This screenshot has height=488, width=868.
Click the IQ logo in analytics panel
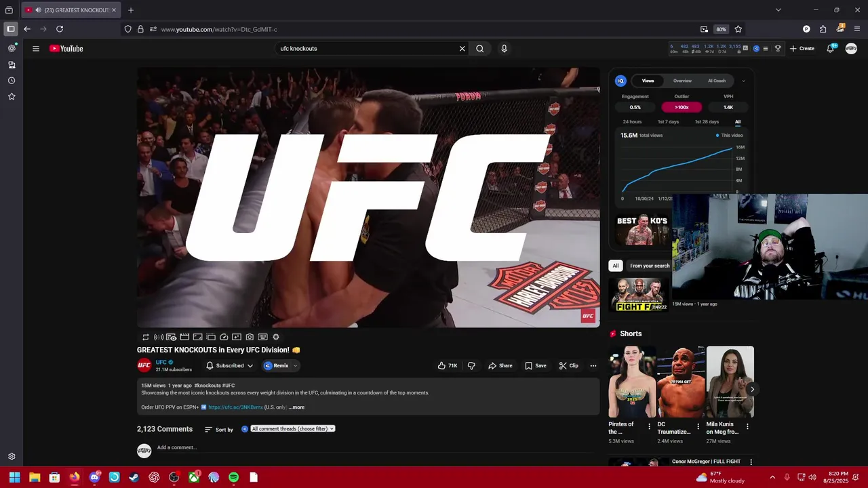pyautogui.click(x=620, y=81)
